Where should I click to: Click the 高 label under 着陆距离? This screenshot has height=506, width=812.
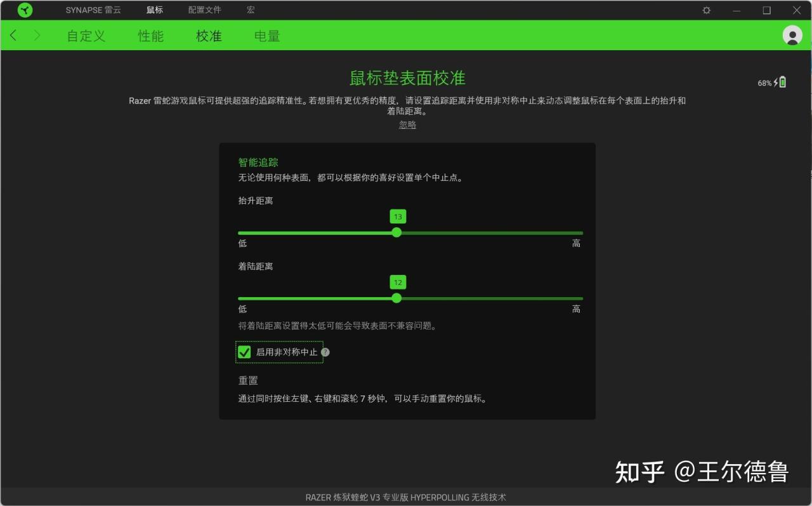(576, 309)
